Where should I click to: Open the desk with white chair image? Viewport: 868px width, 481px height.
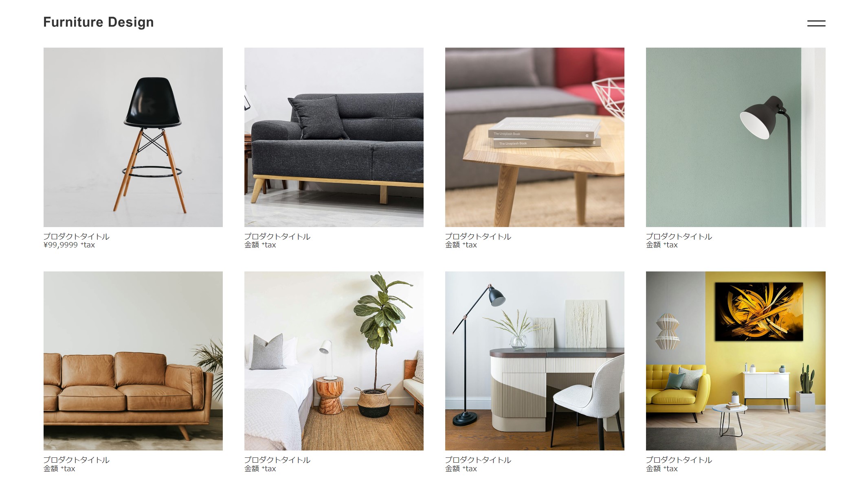[535, 361]
